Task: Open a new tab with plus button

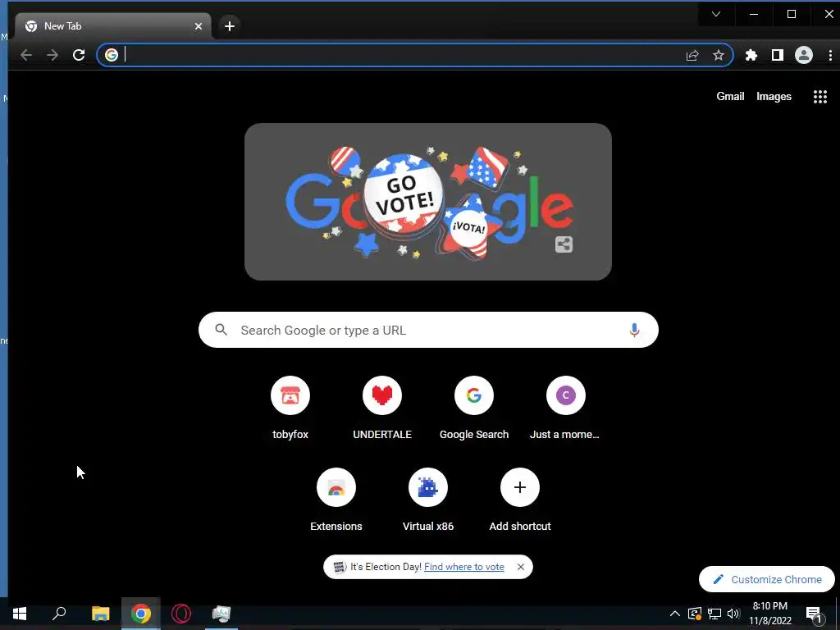Action: 230,25
